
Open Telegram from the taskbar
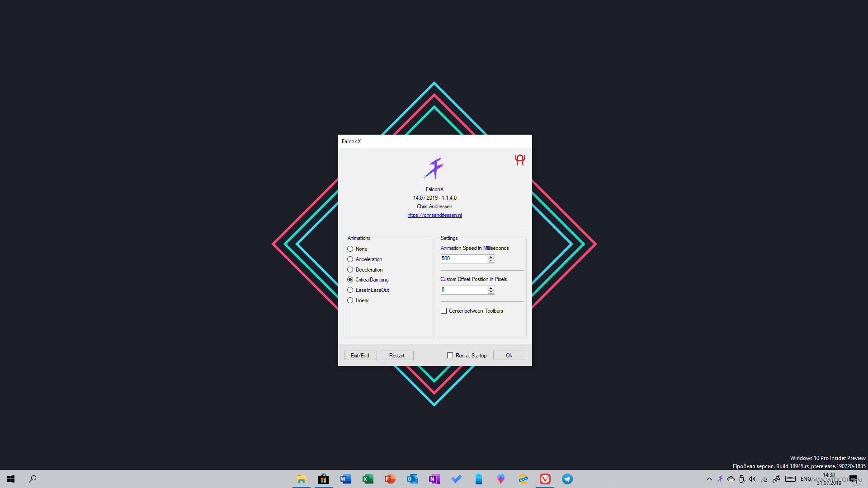(567, 479)
